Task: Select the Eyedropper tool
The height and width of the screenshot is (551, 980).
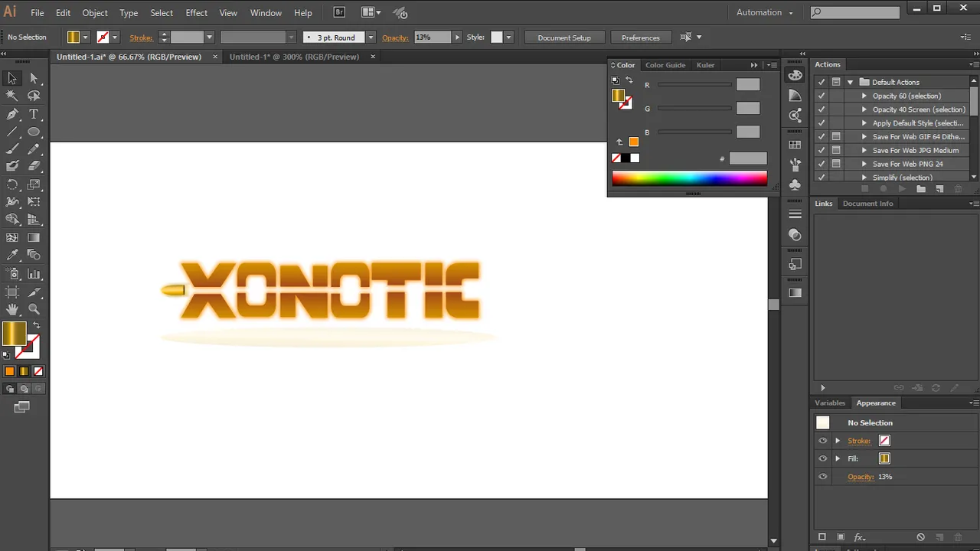Action: click(12, 256)
